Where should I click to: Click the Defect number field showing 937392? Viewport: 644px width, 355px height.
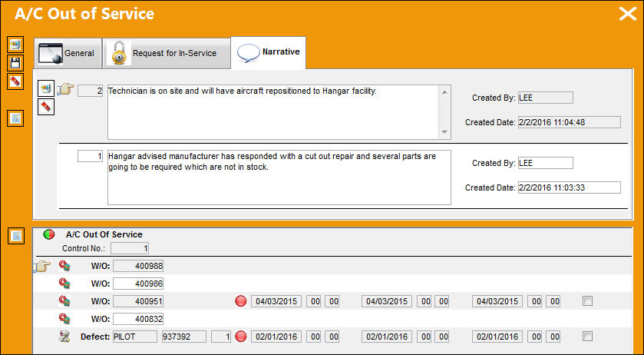pos(184,337)
